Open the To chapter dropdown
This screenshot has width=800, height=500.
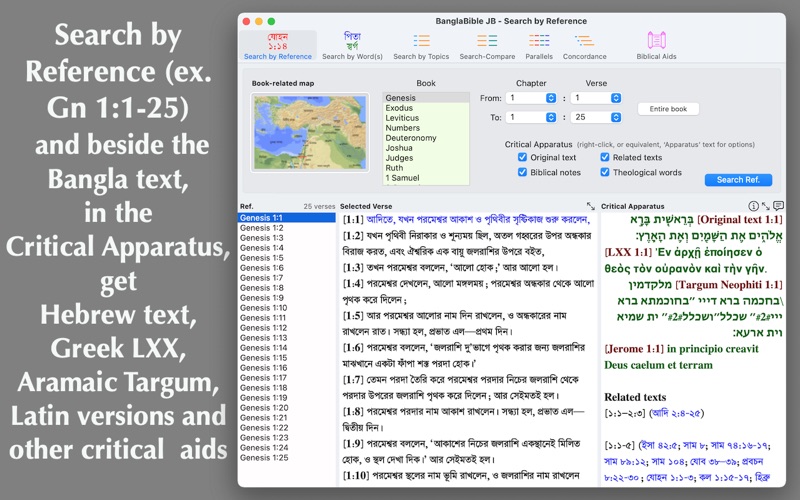pyautogui.click(x=531, y=117)
